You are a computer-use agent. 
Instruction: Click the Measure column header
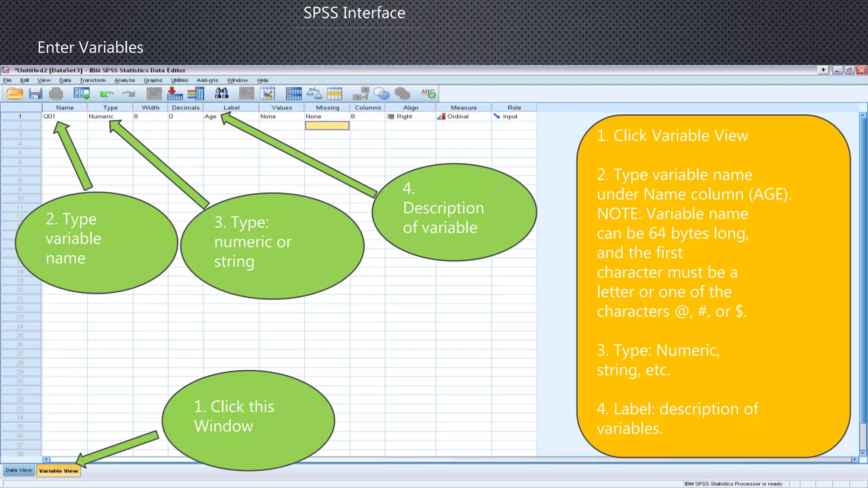pos(464,108)
